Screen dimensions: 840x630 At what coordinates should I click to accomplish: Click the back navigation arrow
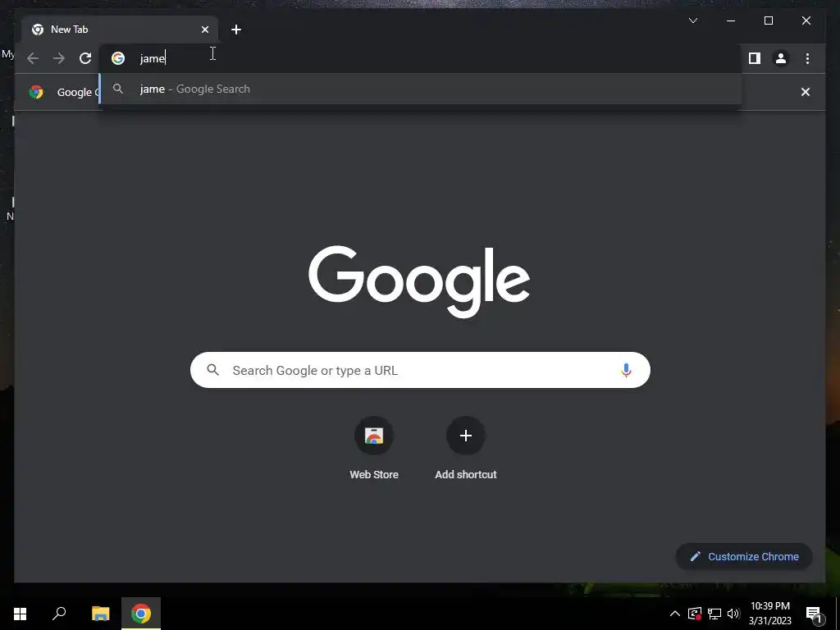(x=33, y=58)
